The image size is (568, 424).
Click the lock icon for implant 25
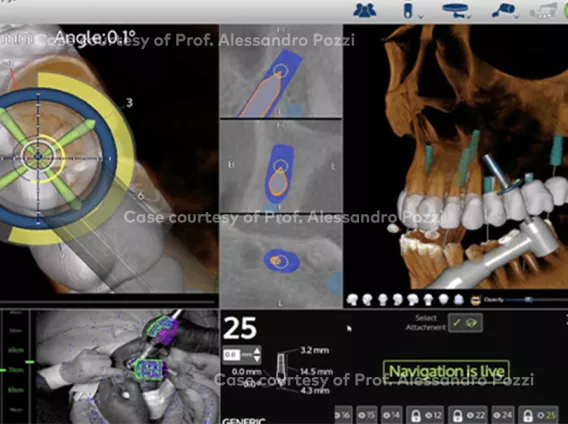pos(528,415)
